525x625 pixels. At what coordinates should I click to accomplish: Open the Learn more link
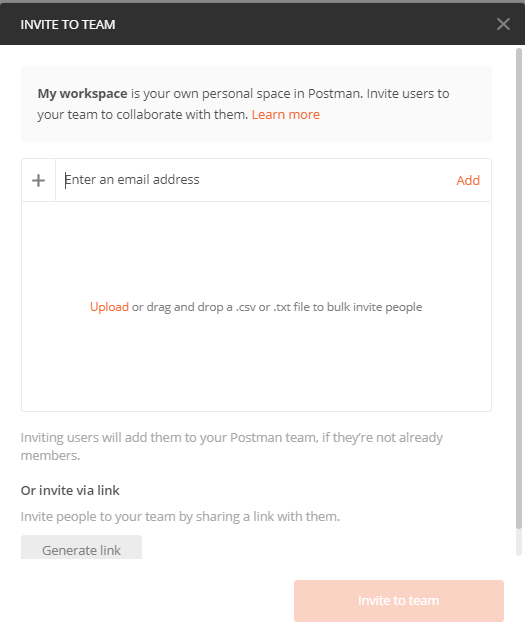(285, 115)
